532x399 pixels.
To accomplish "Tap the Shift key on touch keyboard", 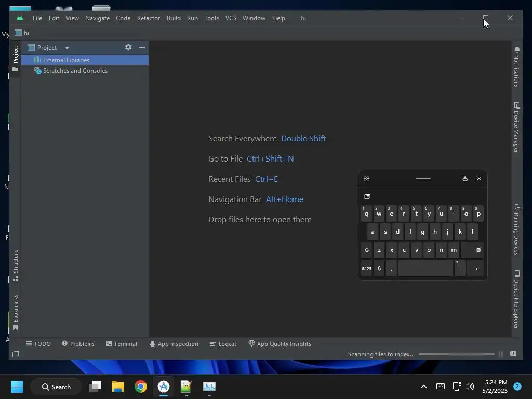I will (x=366, y=250).
